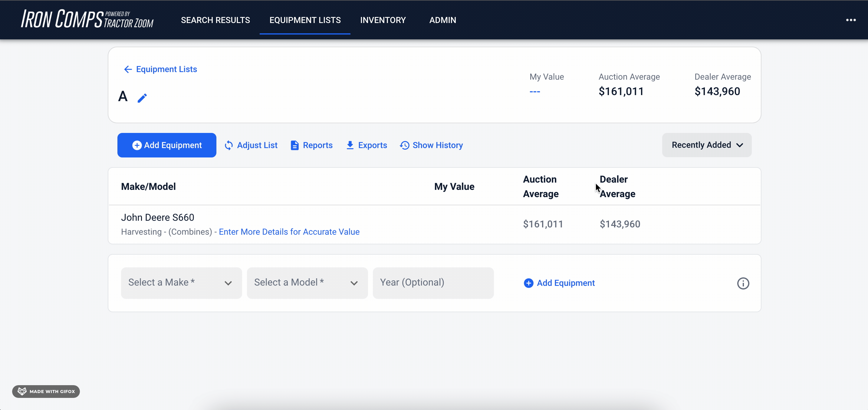Expand the Recently Added sort dropdown
868x410 pixels.
point(707,145)
